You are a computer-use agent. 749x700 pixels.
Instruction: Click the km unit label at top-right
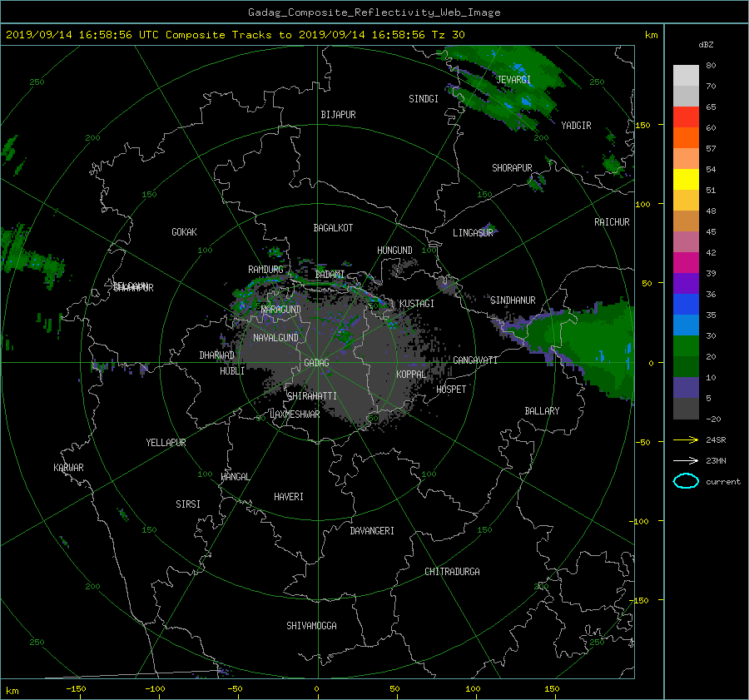[x=651, y=35]
